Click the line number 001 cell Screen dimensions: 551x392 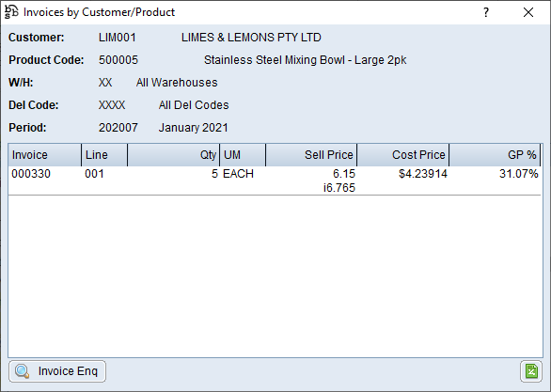click(94, 174)
